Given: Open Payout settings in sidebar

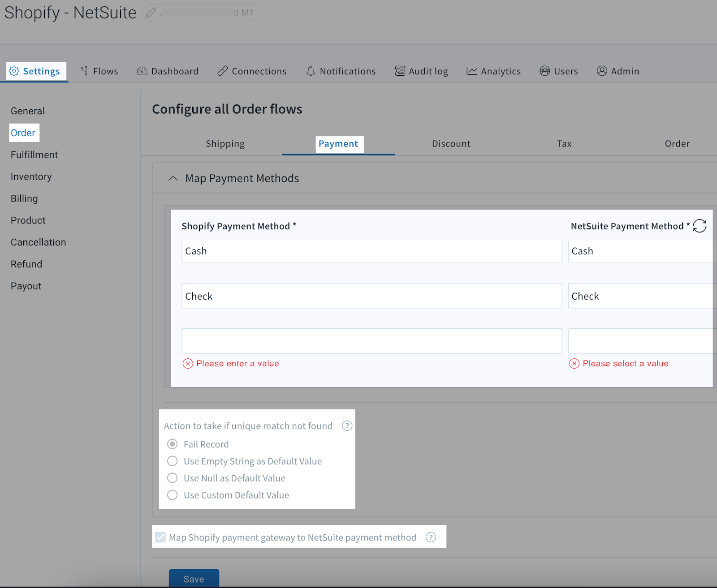Looking at the screenshot, I should tap(26, 286).
